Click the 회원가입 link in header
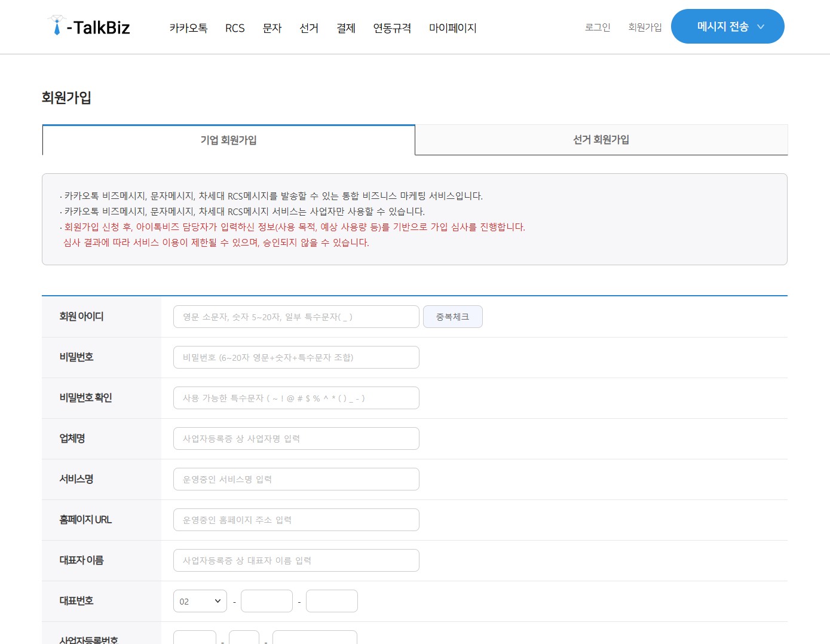 point(645,27)
